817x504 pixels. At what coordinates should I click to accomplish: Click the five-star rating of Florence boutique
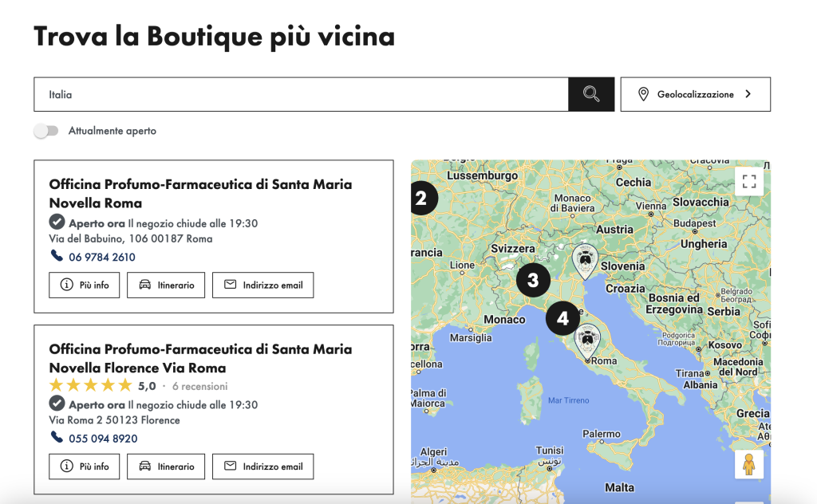coord(91,386)
